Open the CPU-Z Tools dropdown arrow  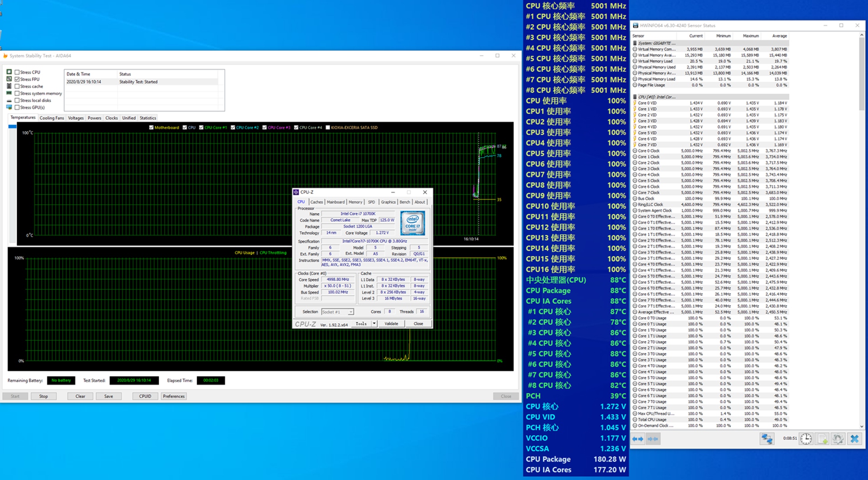point(374,324)
